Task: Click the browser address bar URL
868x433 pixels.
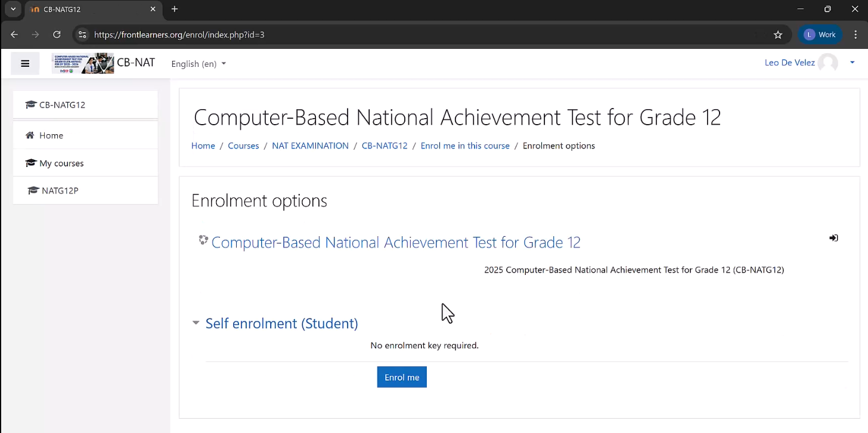Action: (x=179, y=35)
